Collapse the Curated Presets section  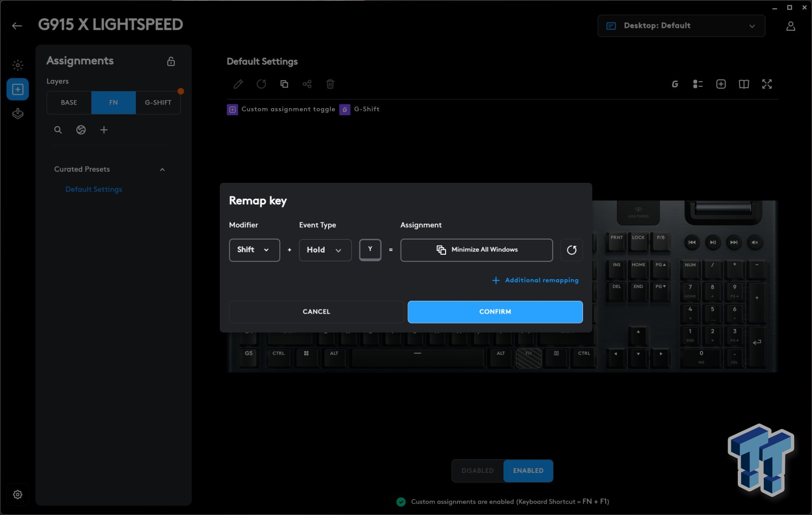coord(162,169)
